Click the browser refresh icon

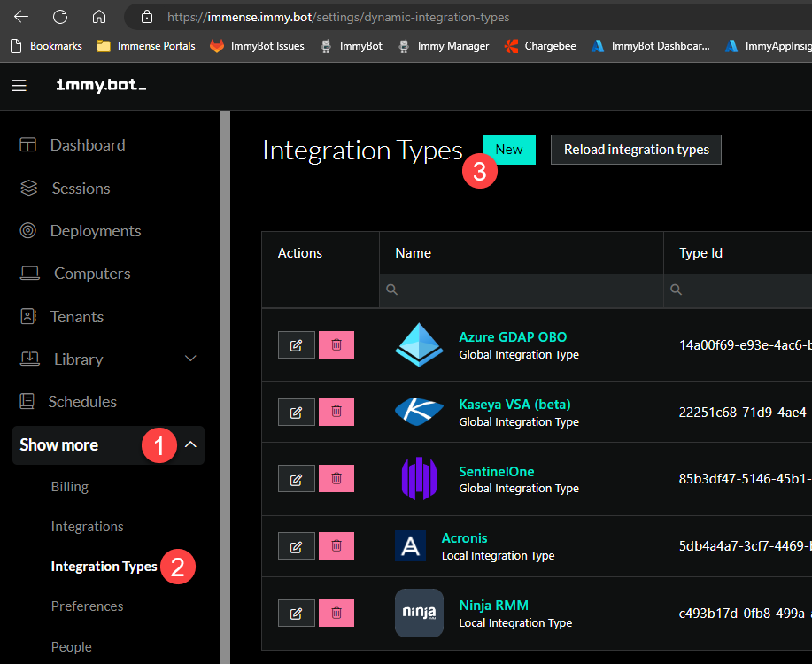tap(59, 16)
